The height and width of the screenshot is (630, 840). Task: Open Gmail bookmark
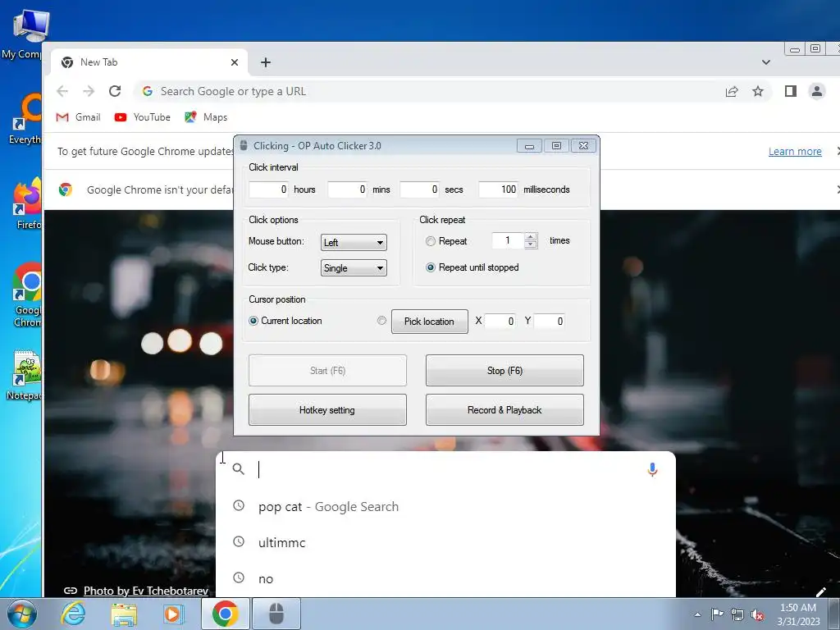pos(79,117)
